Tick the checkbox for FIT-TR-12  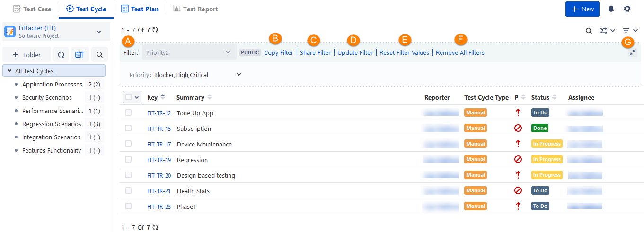tap(128, 113)
